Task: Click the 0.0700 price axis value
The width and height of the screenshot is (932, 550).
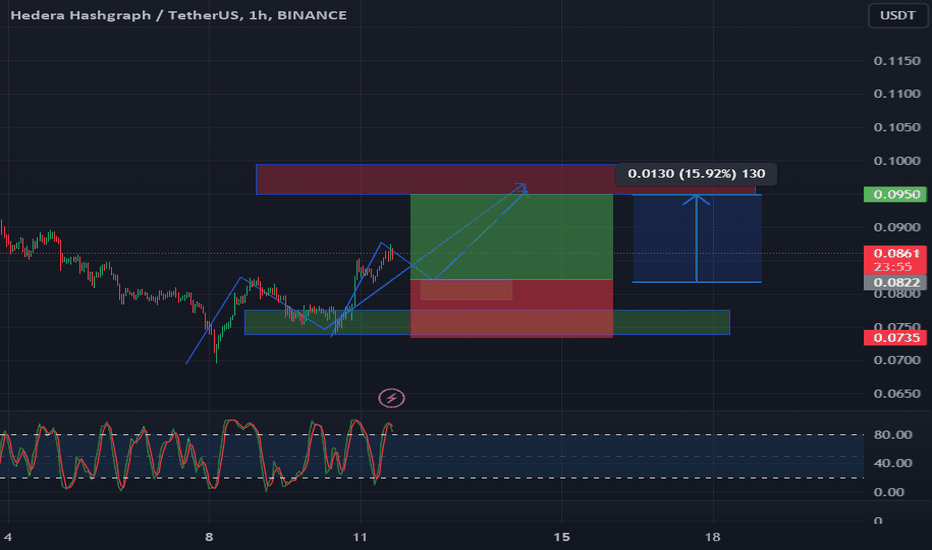Action: pos(897,360)
